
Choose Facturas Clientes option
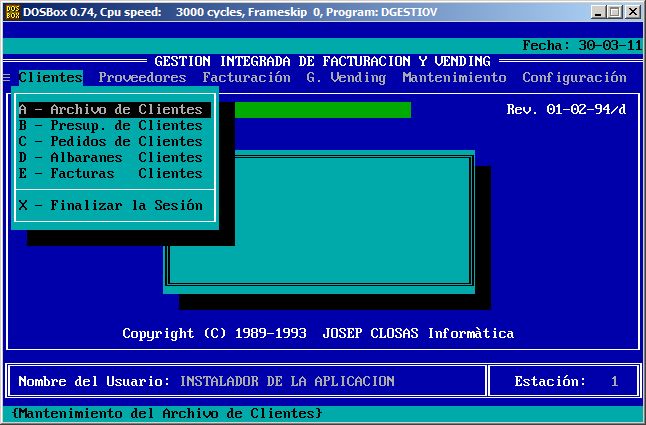tap(114, 174)
